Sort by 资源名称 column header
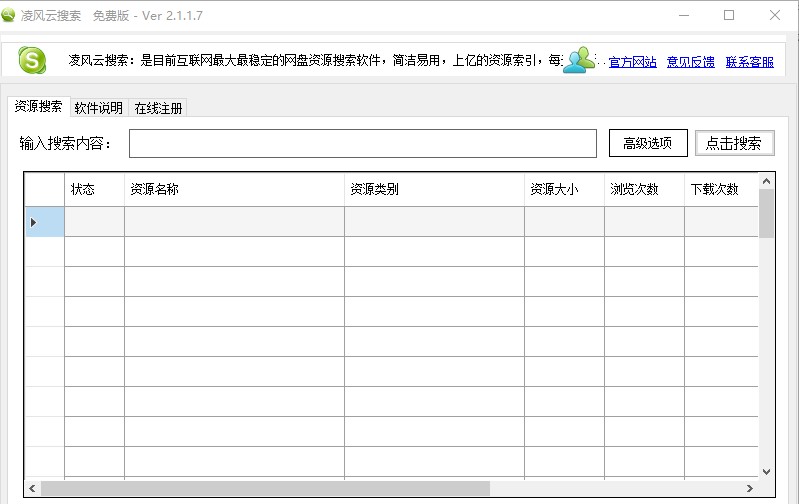 pos(234,190)
